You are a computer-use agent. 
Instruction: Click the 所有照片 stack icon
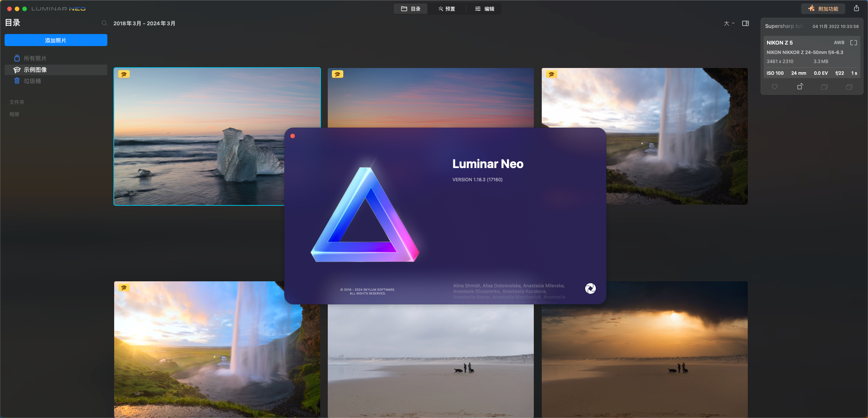pyautogui.click(x=17, y=58)
